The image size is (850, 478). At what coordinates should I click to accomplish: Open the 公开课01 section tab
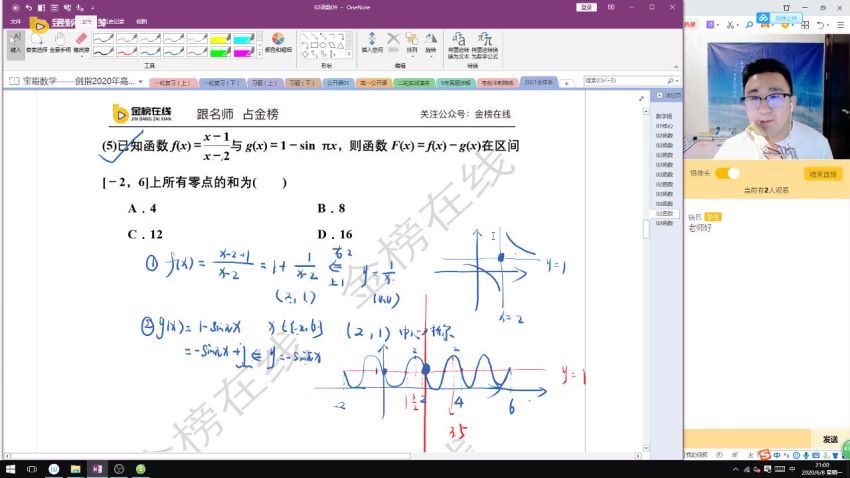338,83
